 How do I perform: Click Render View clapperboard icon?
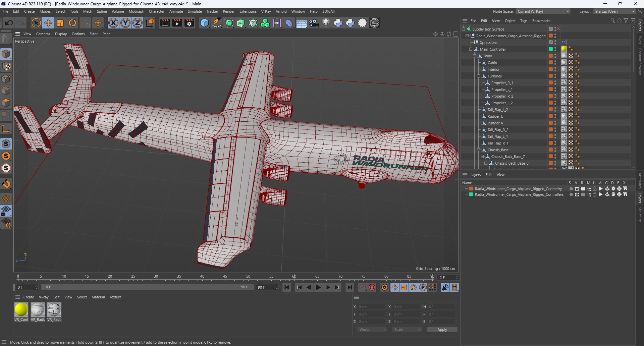pyautogui.click(x=165, y=23)
